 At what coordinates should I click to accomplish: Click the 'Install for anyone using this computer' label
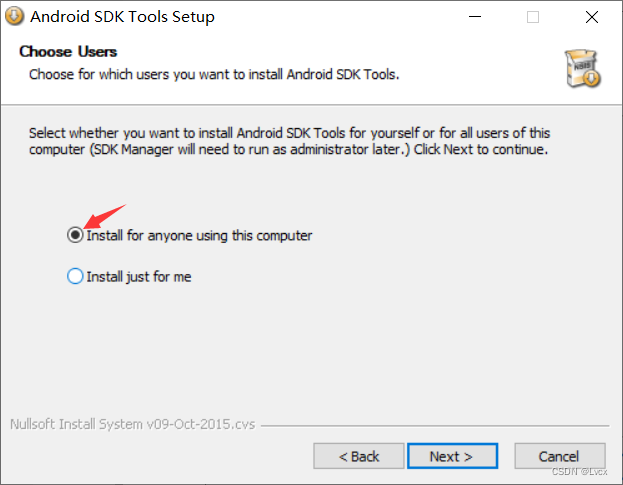click(x=199, y=236)
